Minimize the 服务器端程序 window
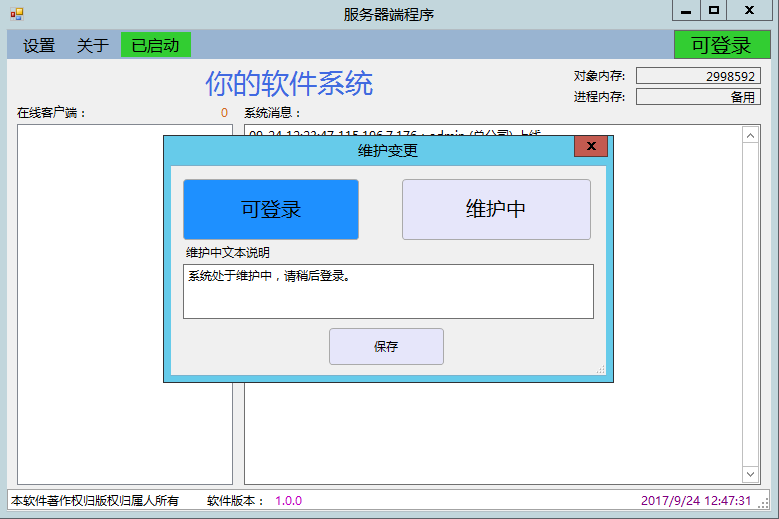Image resolution: width=779 pixels, height=519 pixels. (685, 11)
